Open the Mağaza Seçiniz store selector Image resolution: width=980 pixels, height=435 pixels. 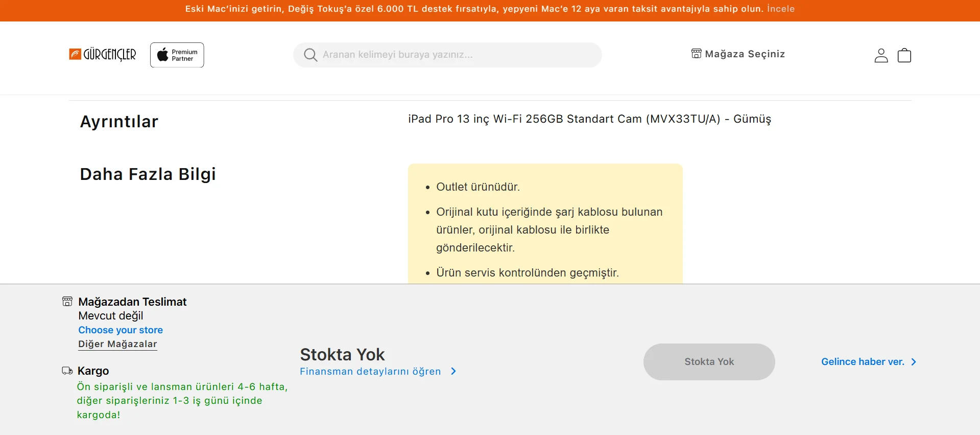[738, 54]
